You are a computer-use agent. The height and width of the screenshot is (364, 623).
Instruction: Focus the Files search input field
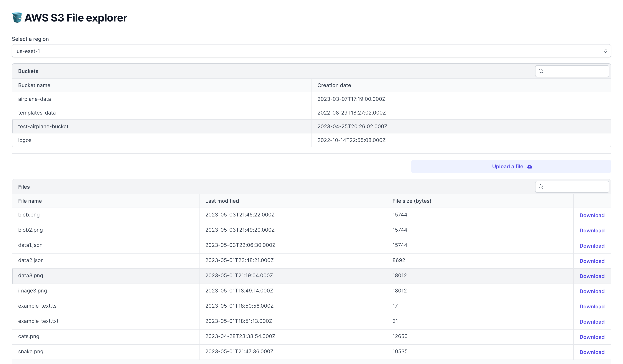click(x=572, y=187)
